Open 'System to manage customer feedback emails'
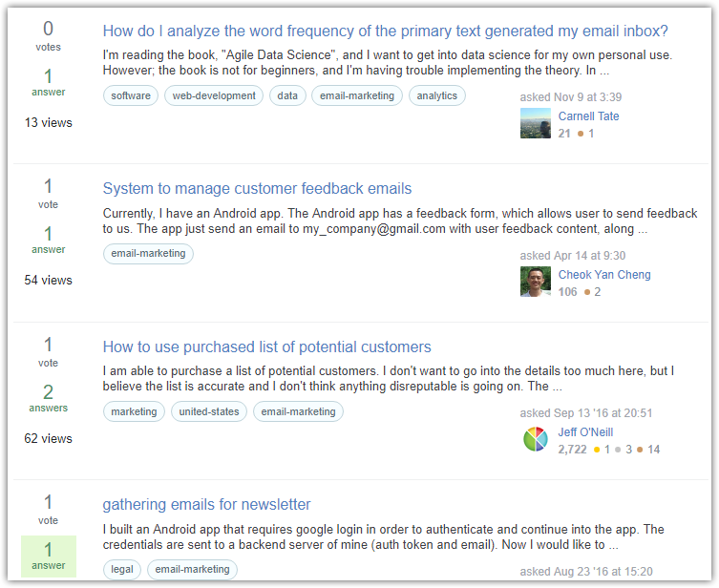 [257, 188]
